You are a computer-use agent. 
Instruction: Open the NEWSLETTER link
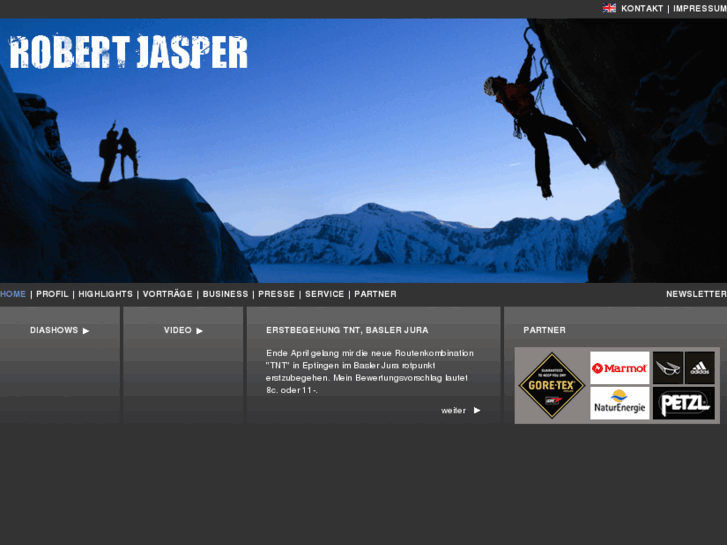(696, 294)
